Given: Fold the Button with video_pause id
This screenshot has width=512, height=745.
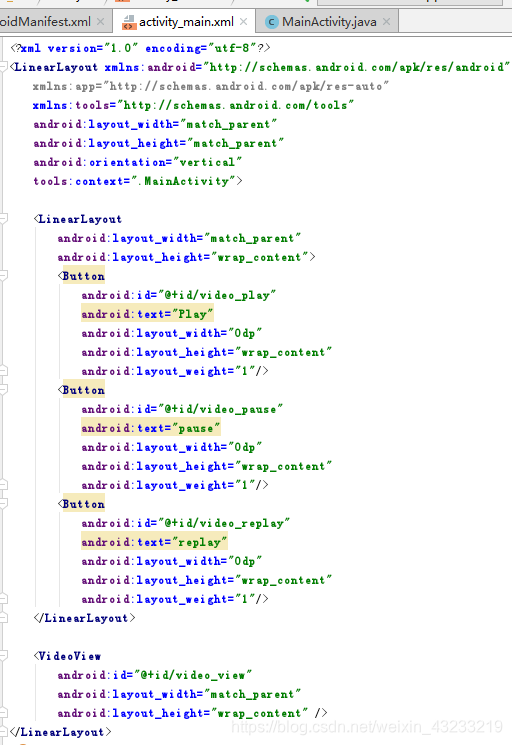Looking at the screenshot, I should coord(4,389).
